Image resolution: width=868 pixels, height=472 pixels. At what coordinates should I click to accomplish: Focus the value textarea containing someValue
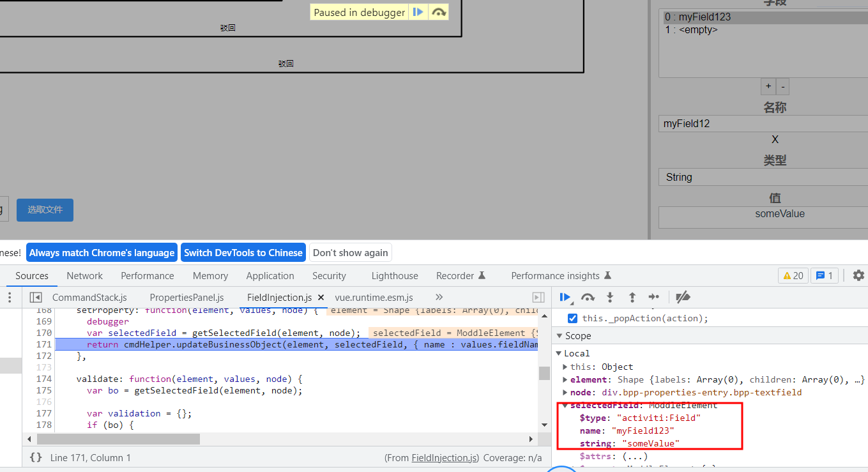pyautogui.click(x=763, y=217)
